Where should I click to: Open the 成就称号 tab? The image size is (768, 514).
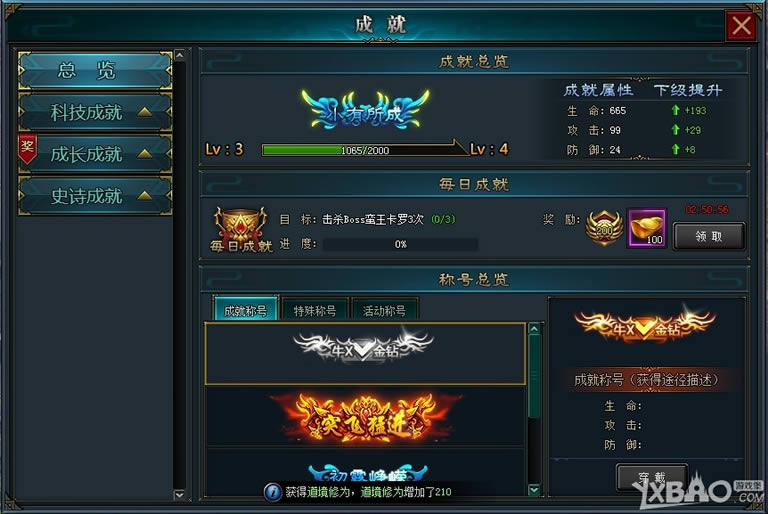245,309
